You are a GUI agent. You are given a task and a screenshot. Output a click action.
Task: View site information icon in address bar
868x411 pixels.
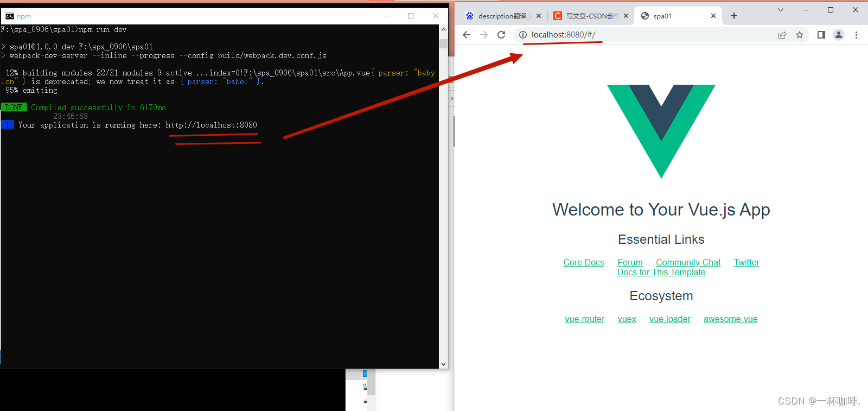pyautogui.click(x=523, y=35)
